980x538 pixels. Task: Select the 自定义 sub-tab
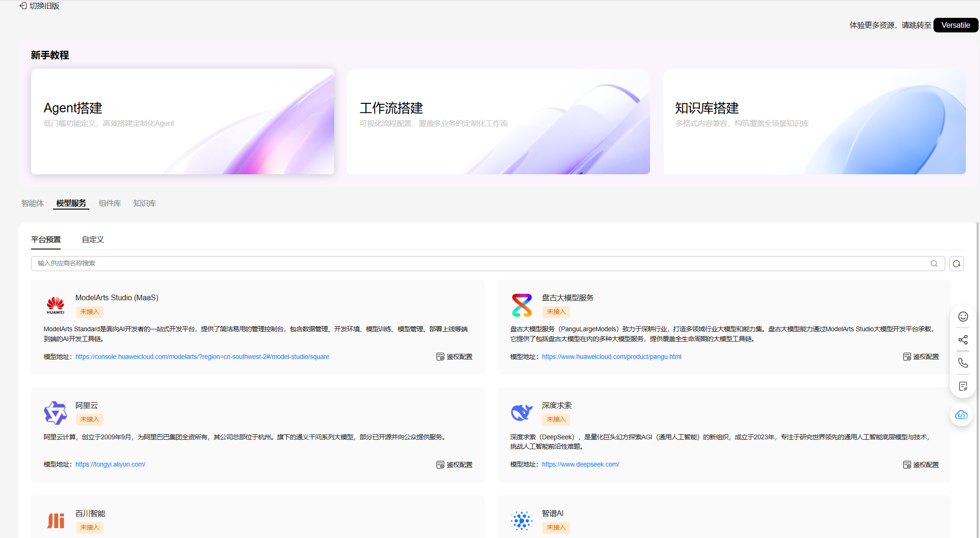93,240
